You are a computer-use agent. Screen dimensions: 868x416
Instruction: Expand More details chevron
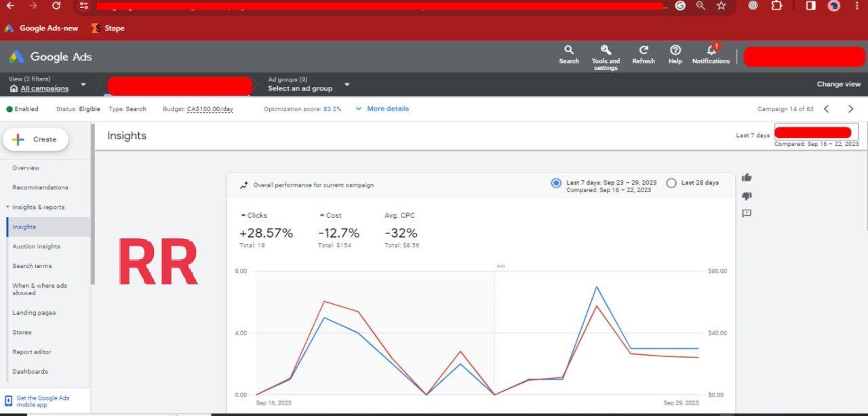point(359,109)
